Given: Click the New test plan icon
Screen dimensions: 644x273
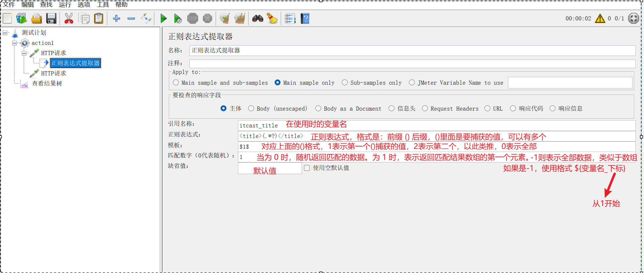Looking at the screenshot, I should (x=7, y=18).
